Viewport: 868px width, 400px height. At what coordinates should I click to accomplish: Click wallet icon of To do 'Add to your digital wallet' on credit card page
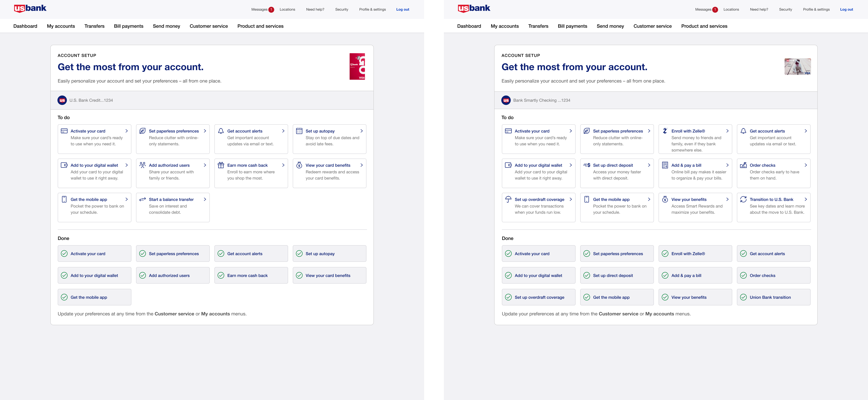pos(64,165)
